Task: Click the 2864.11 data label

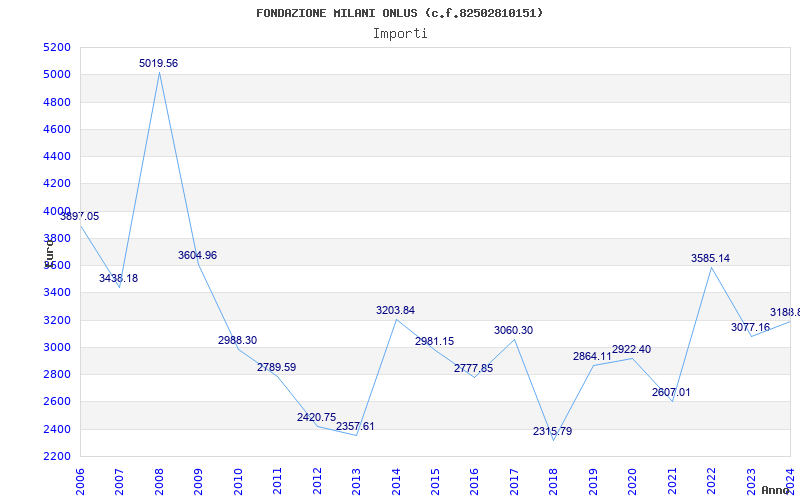Action: (x=592, y=357)
